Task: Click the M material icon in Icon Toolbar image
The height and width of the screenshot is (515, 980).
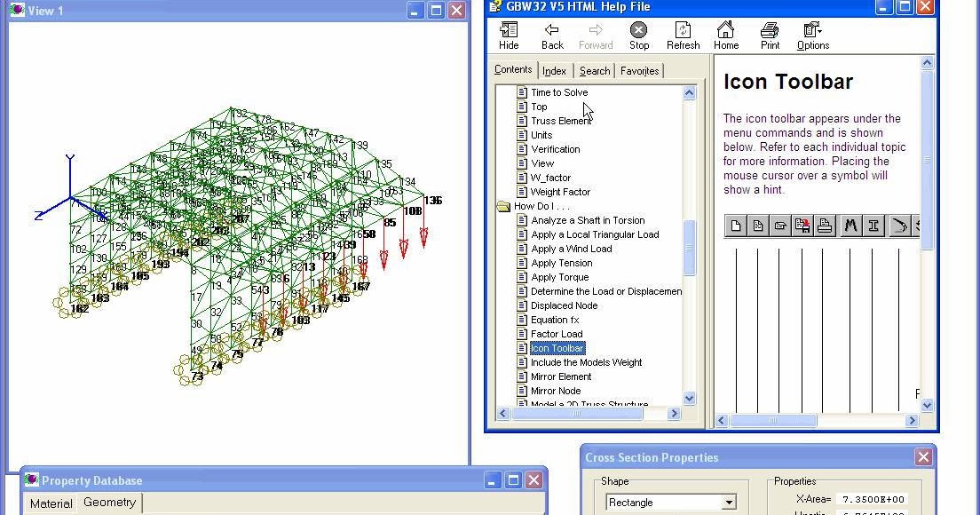Action: (850, 226)
